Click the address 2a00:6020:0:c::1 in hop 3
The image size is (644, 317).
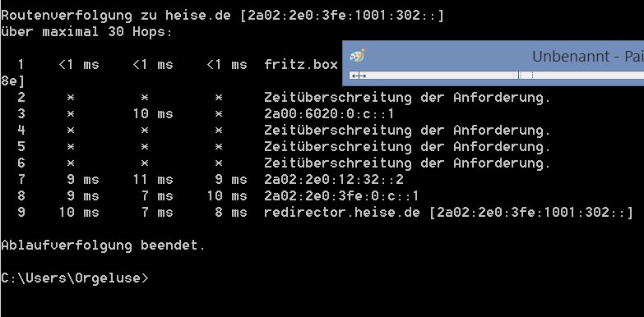point(329,113)
